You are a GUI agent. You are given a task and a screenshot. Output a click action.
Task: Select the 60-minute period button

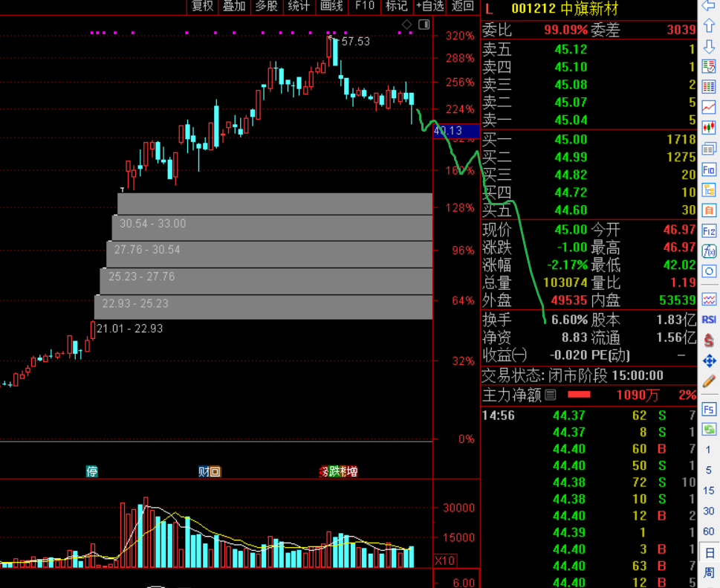click(x=709, y=531)
